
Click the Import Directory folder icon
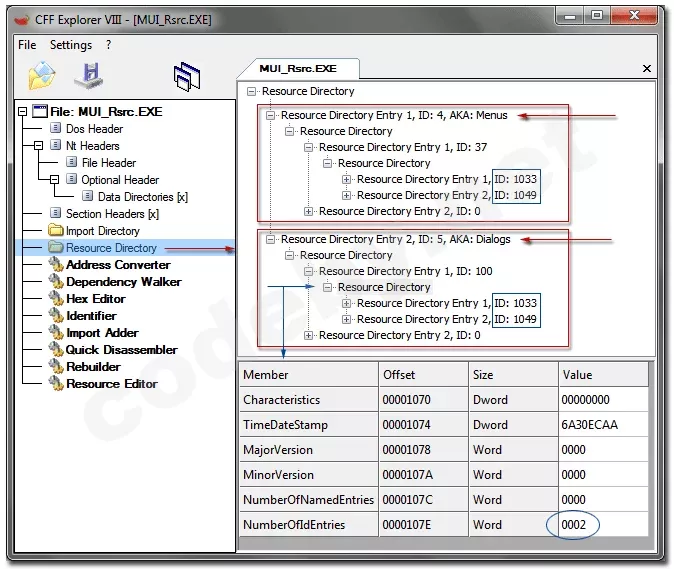55,230
